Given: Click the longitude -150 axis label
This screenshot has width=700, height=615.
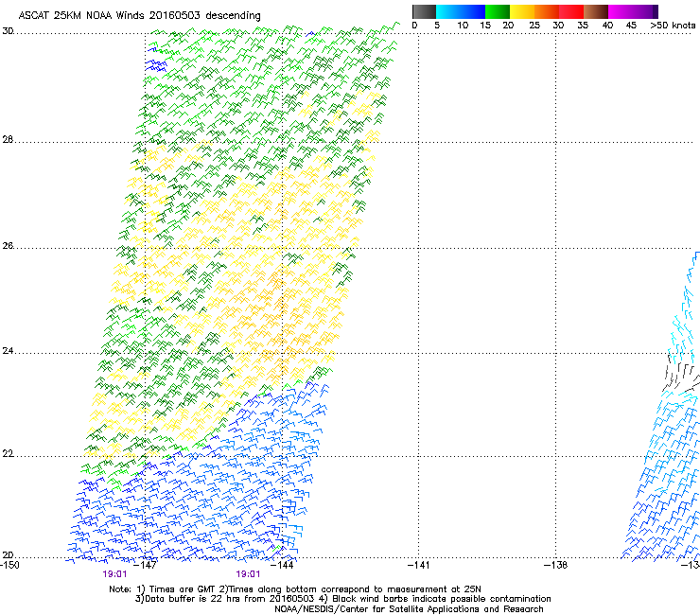Looking at the screenshot, I should coord(9,565).
